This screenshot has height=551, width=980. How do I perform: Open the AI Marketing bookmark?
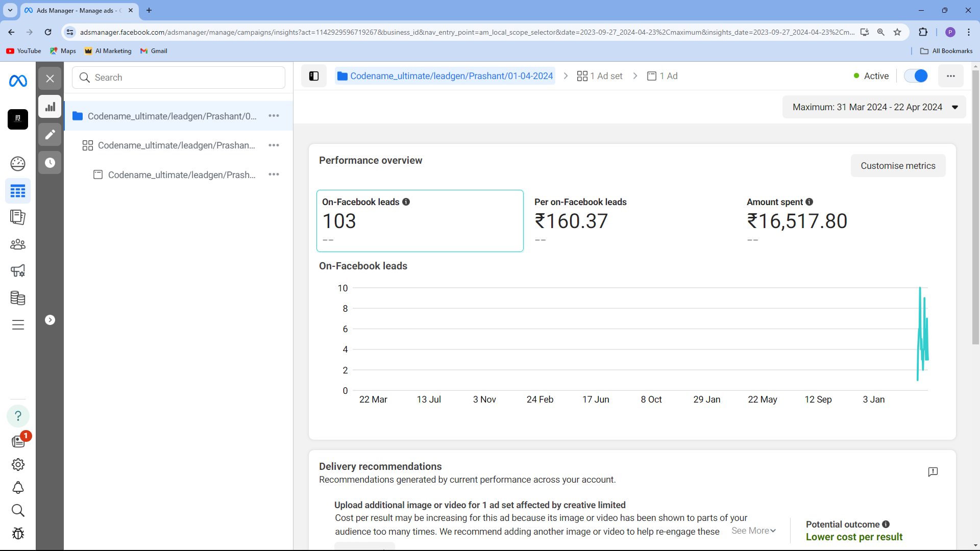(108, 51)
